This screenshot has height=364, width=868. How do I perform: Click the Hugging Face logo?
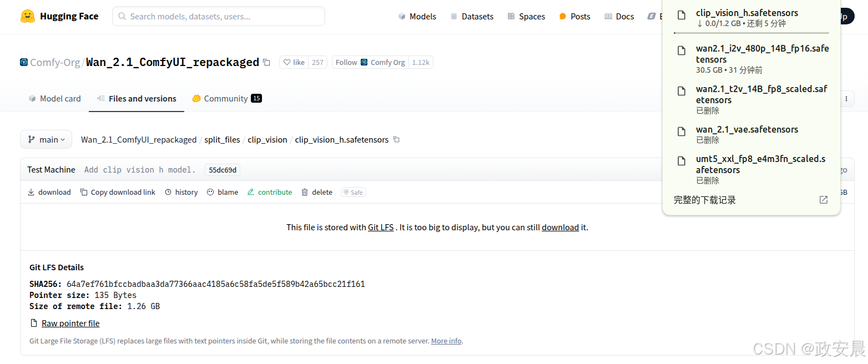point(59,16)
